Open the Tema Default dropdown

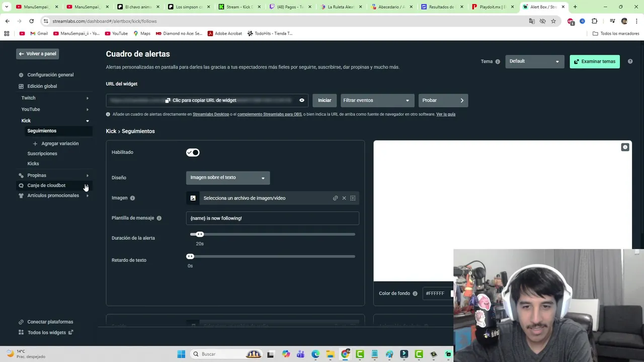point(534,61)
